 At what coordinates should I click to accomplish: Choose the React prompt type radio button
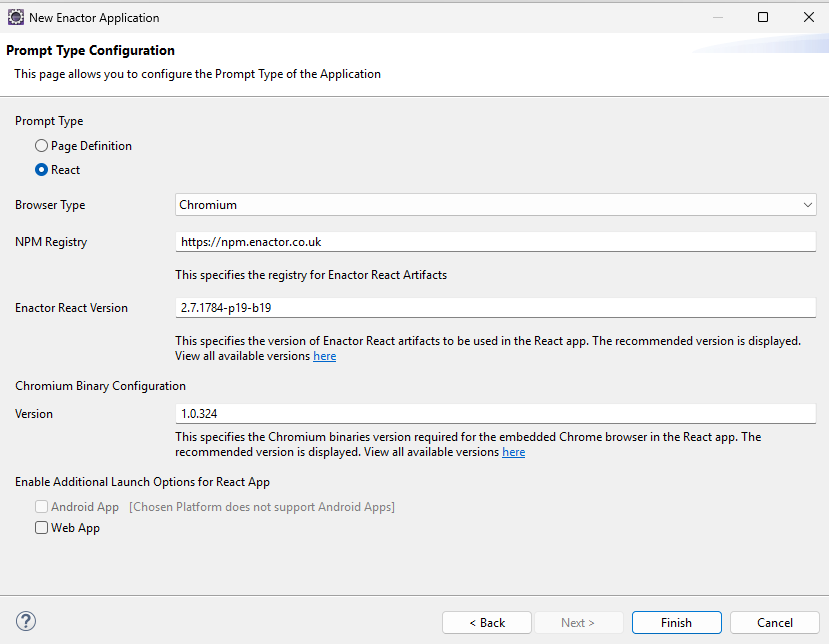[x=42, y=170]
